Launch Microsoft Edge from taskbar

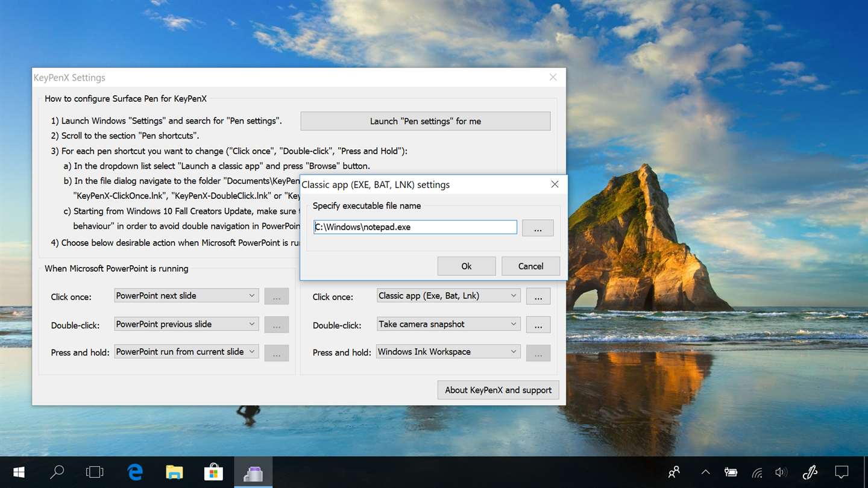coord(135,472)
